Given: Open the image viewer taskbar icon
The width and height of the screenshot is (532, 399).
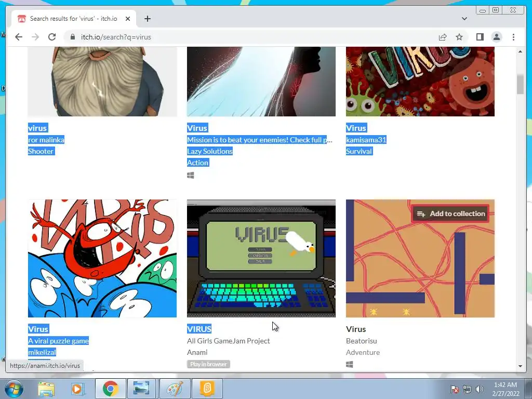Looking at the screenshot, I should point(141,389).
